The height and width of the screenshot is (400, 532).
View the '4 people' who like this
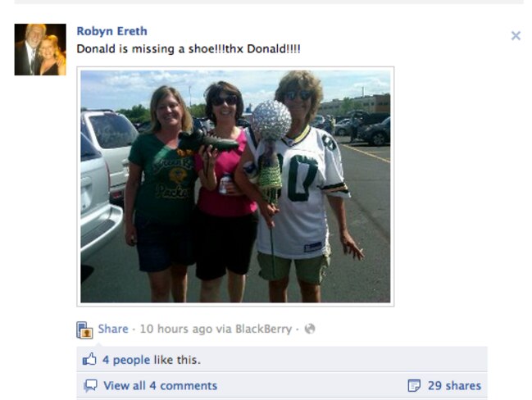coord(126,360)
